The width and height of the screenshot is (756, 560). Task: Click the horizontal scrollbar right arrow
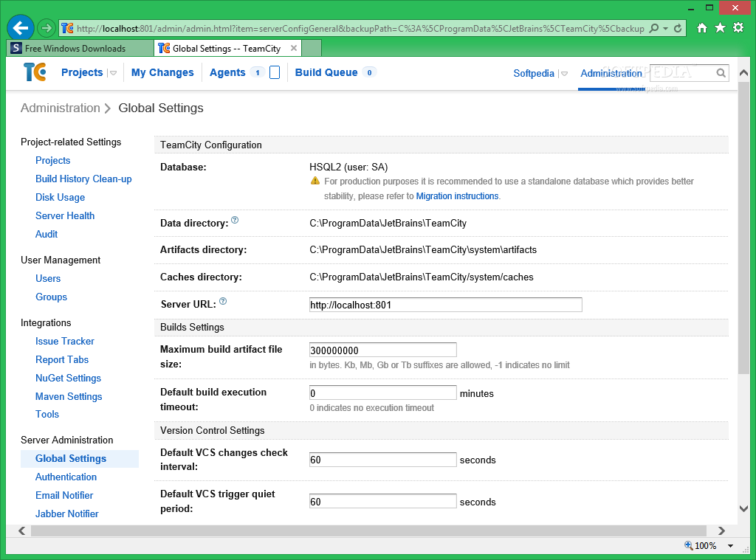(721, 530)
